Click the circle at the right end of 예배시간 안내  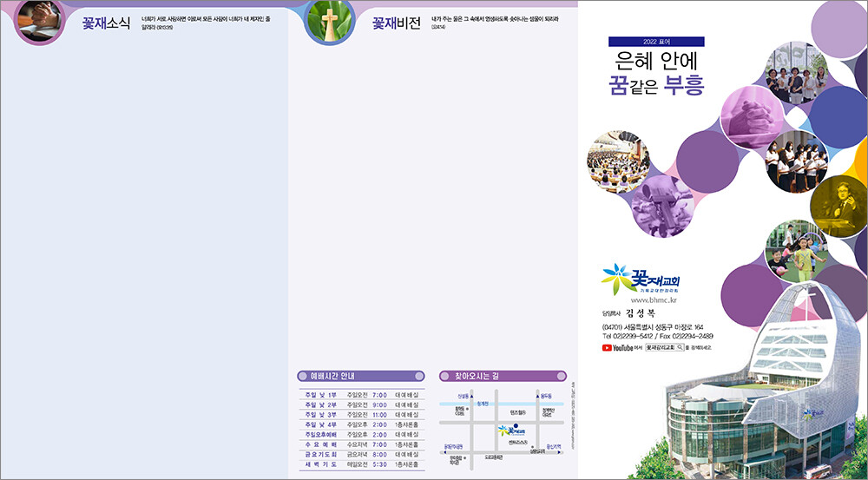pyautogui.click(x=419, y=376)
